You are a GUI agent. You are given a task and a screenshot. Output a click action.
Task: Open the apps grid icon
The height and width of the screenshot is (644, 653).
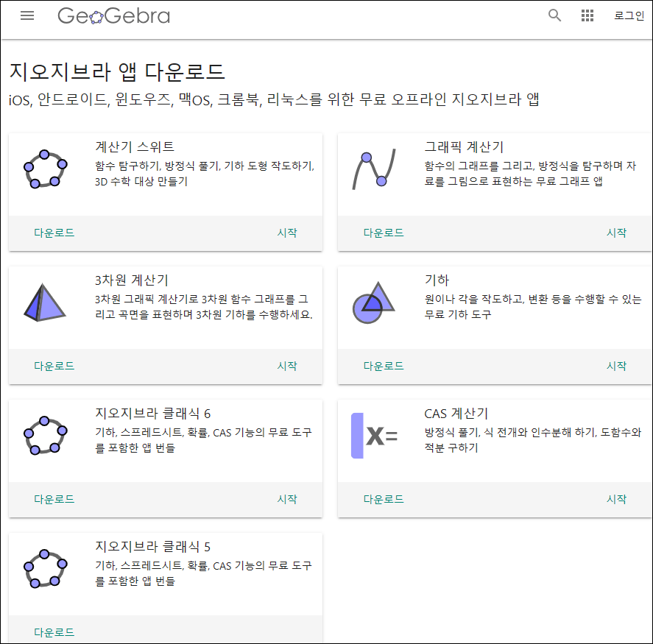tap(587, 15)
